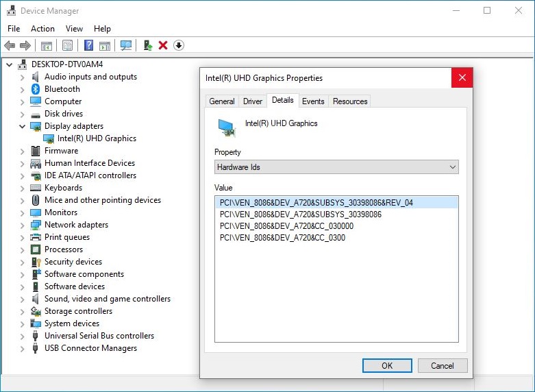Select value ending SUBSYS_30398086 without REV
The image size is (535, 392).
301,215
